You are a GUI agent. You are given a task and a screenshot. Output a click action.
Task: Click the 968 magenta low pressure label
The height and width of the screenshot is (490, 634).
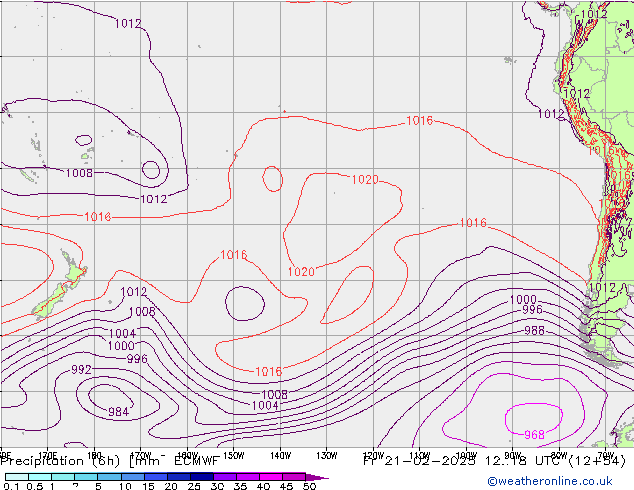pos(535,435)
